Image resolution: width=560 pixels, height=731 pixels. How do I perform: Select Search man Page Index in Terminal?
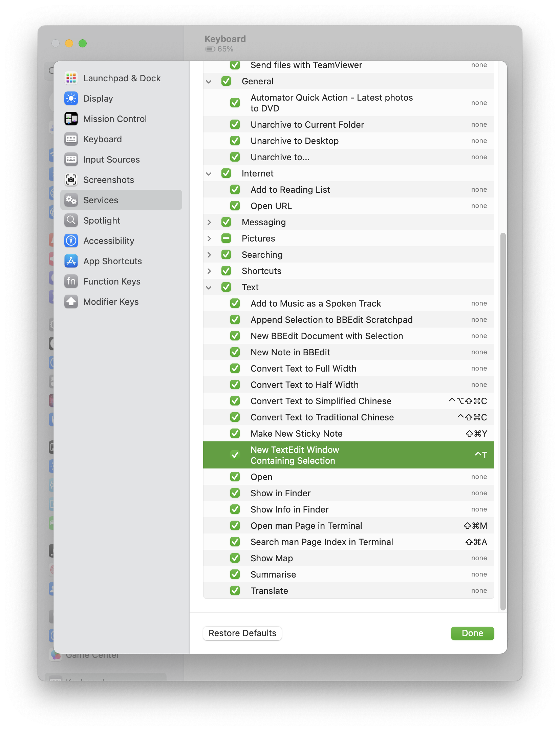[349, 542]
